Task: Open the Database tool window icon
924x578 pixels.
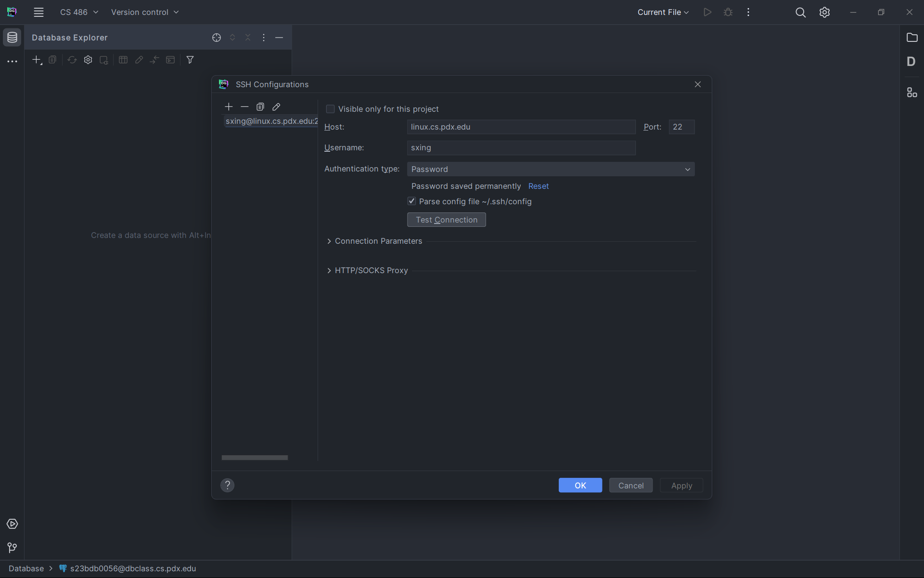Action: (x=12, y=38)
